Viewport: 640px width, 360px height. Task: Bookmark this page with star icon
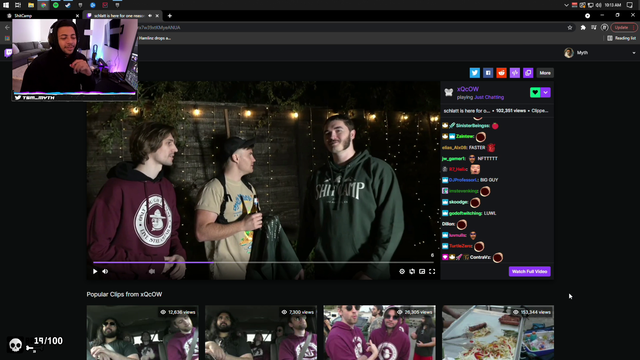(x=570, y=27)
